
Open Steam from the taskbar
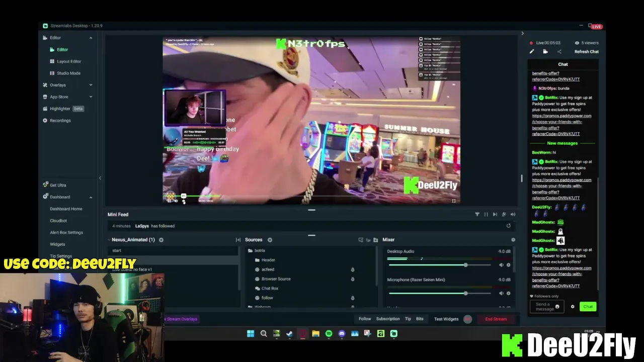[x=289, y=333]
